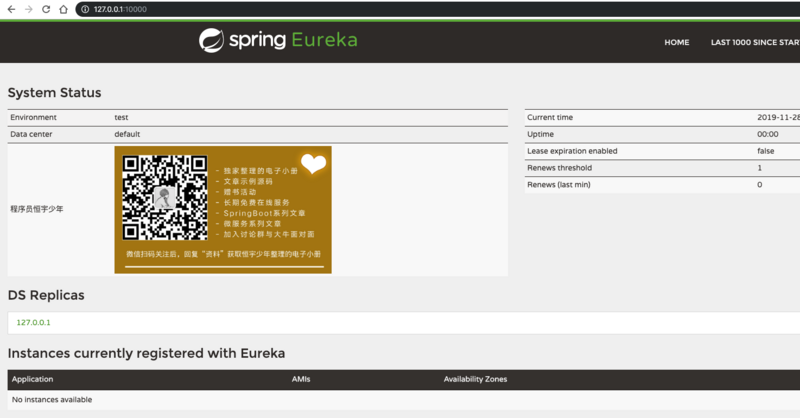
Task: Click the DS Replicas heading
Action: coord(46,295)
